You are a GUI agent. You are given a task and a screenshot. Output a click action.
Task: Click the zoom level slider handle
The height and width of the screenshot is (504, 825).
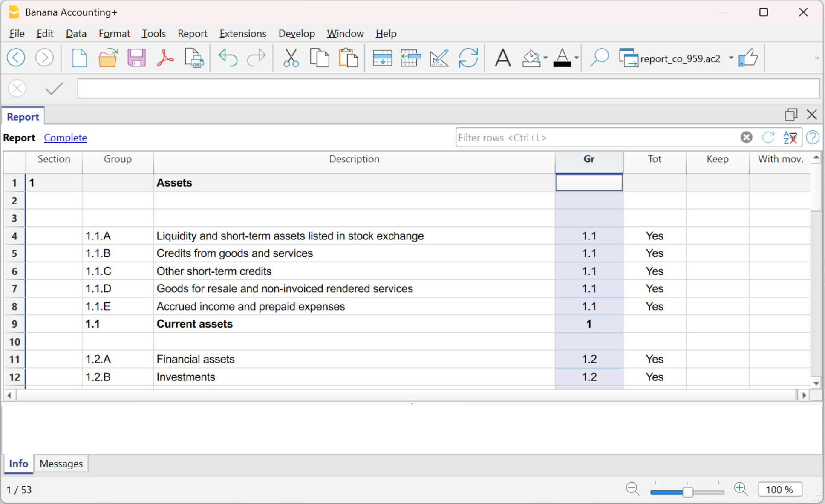pyautogui.click(x=687, y=492)
